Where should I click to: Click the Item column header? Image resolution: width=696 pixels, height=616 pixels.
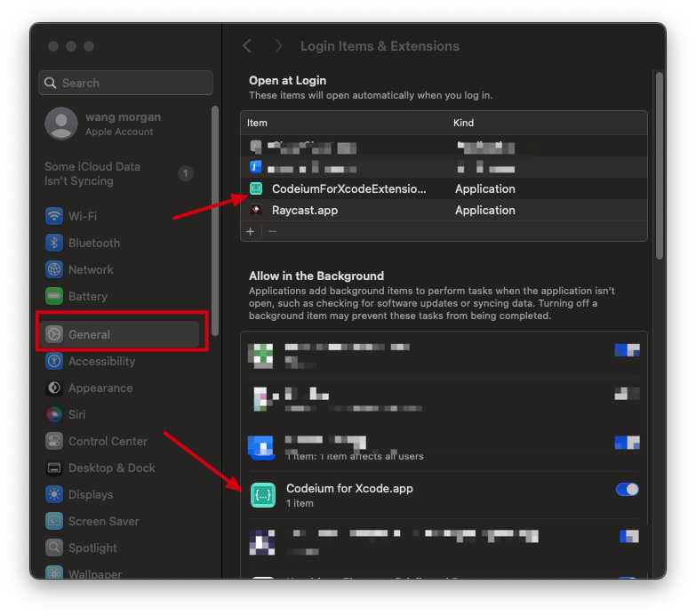click(x=257, y=123)
